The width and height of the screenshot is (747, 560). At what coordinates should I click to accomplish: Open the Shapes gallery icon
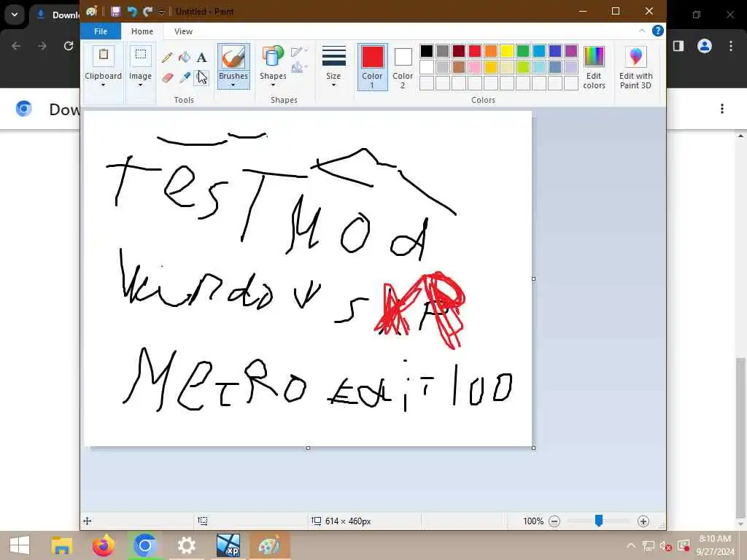pyautogui.click(x=273, y=58)
